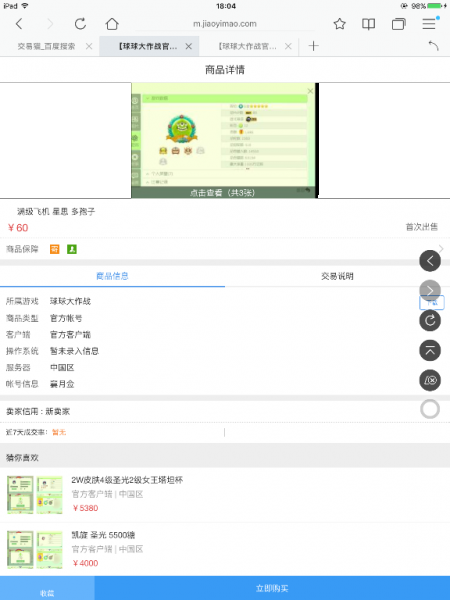This screenshot has width=450, height=600.
Task: Tap the 立即购买 button
Action: coord(272,588)
